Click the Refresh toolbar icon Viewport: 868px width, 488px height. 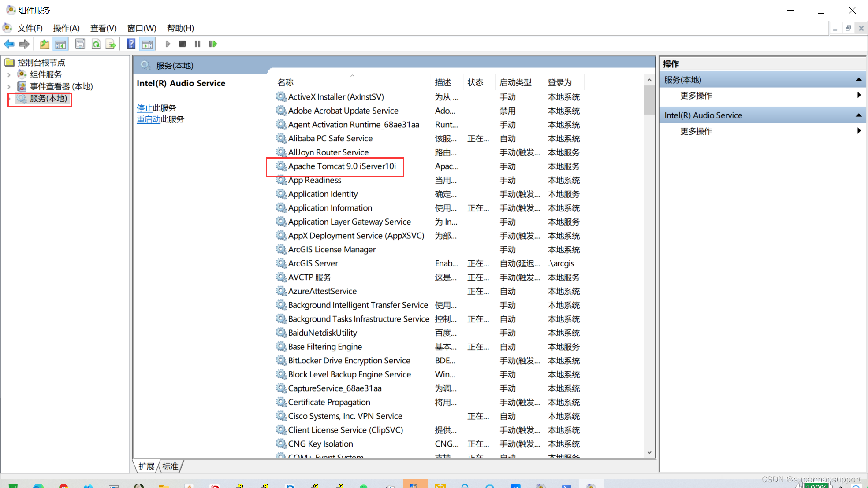(x=96, y=44)
